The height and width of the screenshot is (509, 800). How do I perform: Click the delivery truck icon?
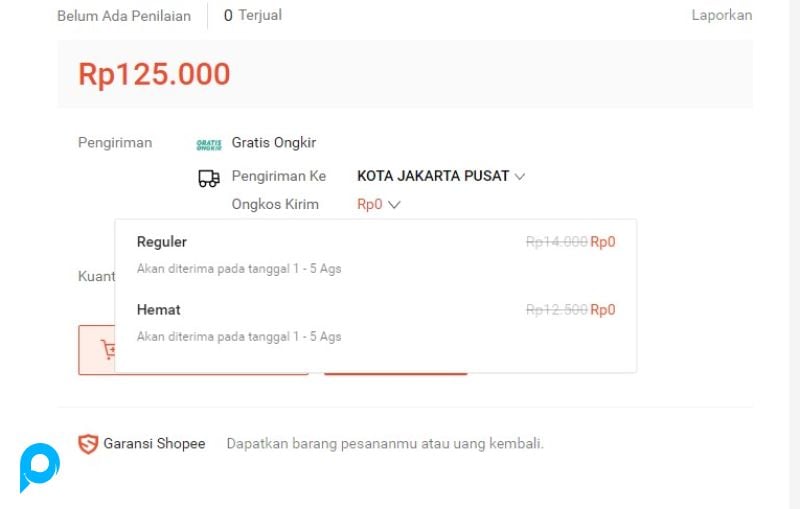[209, 178]
